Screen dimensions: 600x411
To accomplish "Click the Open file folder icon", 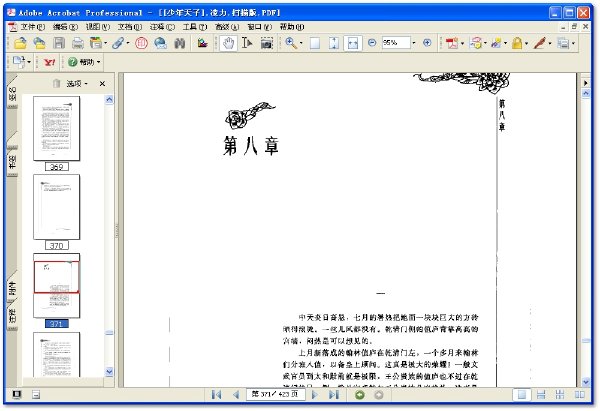I will pyautogui.click(x=20, y=43).
